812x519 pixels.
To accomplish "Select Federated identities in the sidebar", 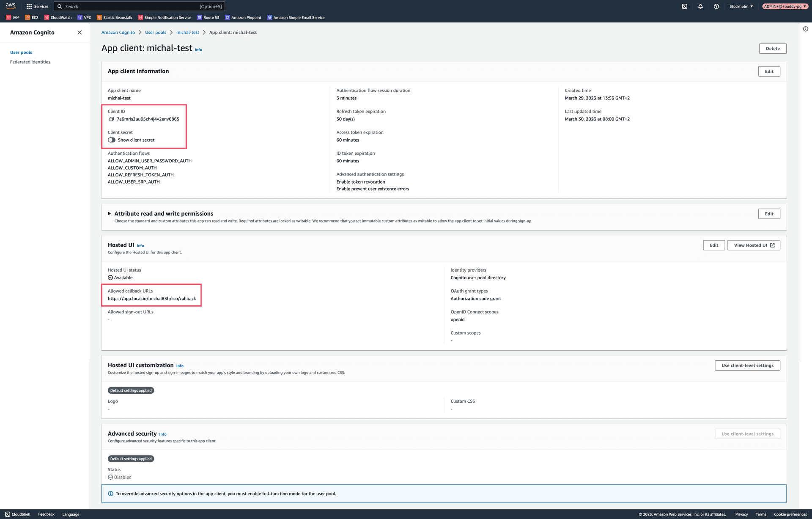I will click(x=30, y=62).
